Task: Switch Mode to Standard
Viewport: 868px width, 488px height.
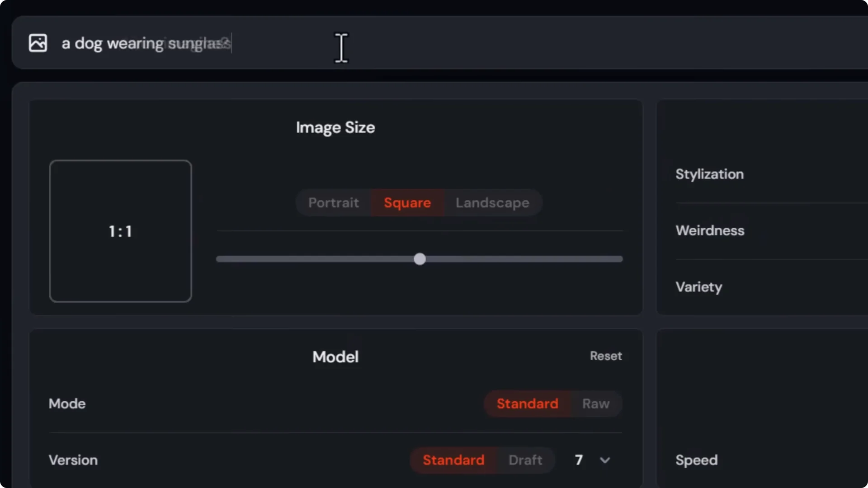Action: click(x=527, y=404)
